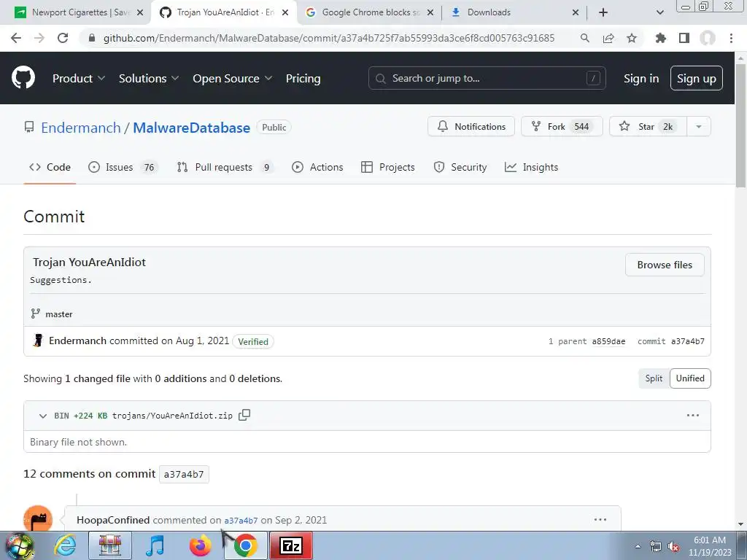The image size is (747, 560).
Task: Focus the Search or jump to field
Action: pos(487,78)
